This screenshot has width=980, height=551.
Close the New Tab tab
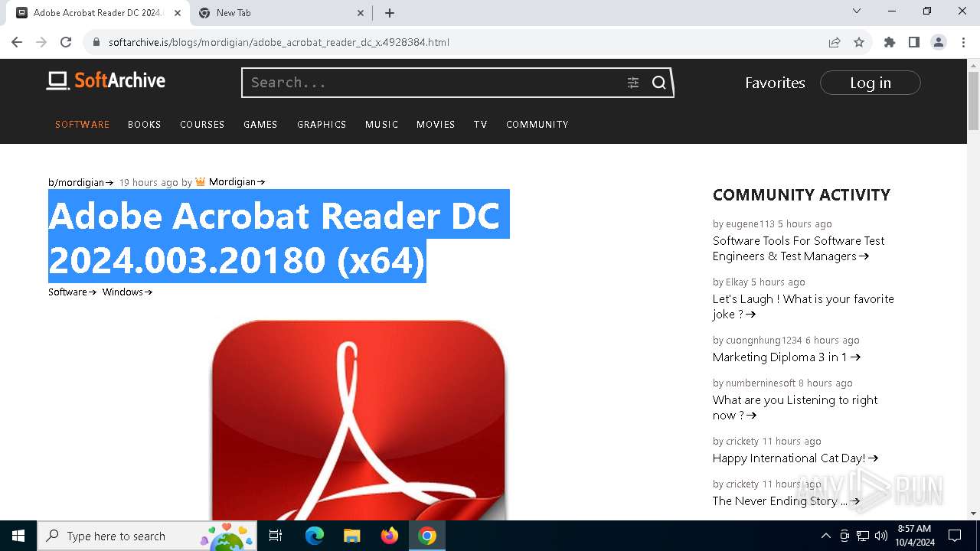(361, 13)
